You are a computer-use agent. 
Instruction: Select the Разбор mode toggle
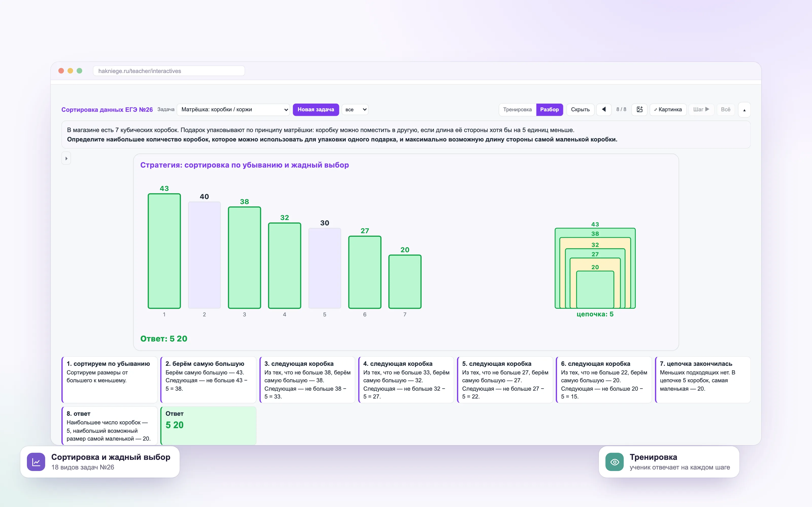coord(549,109)
